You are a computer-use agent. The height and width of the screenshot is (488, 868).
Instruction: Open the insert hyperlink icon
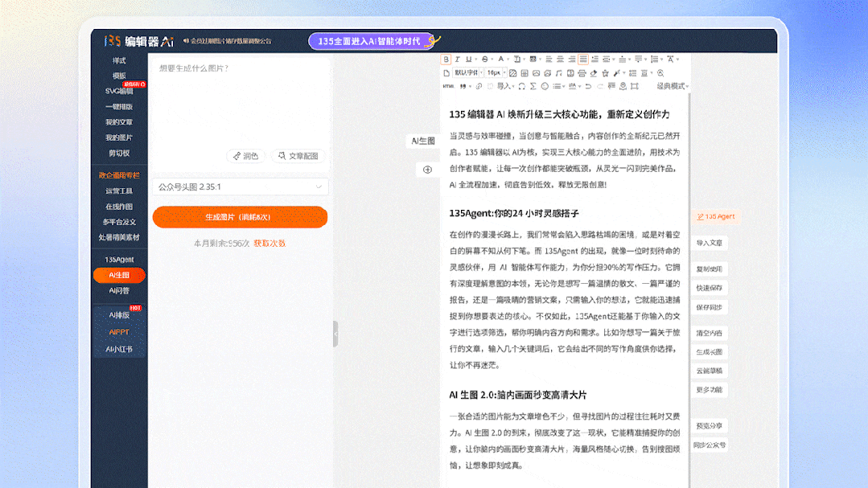(479, 85)
